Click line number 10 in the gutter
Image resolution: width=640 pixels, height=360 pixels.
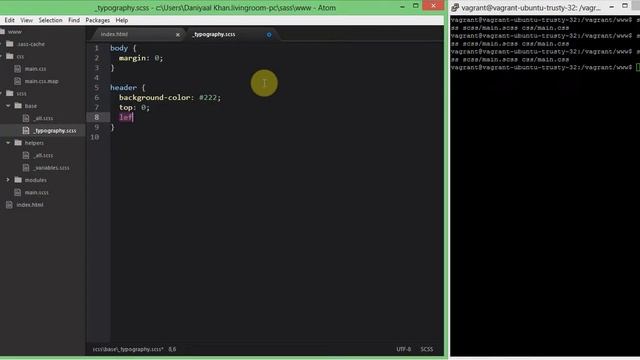pyautogui.click(x=95, y=137)
